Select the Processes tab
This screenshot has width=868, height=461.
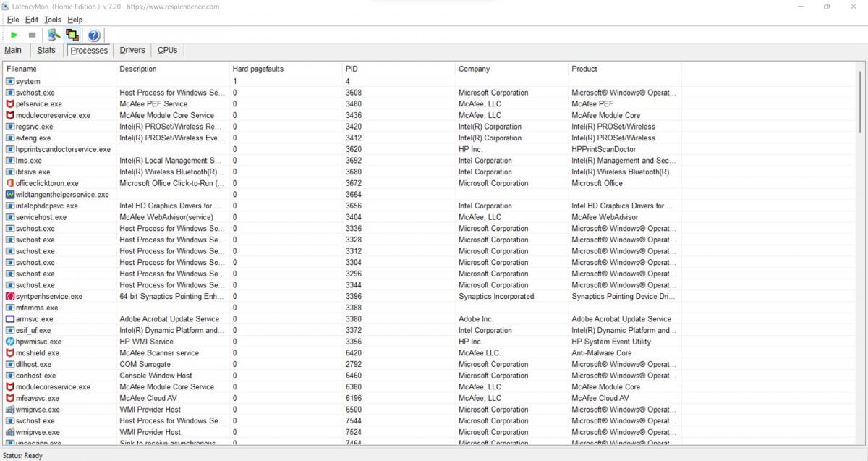click(x=89, y=51)
